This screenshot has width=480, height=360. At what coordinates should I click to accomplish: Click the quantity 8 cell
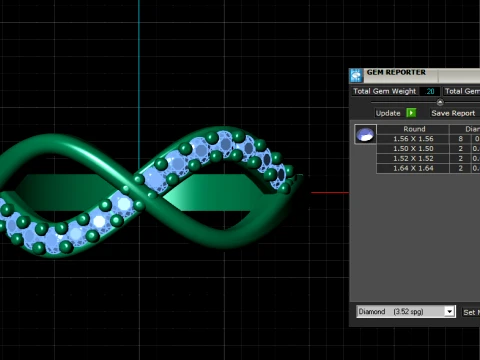[460, 139]
